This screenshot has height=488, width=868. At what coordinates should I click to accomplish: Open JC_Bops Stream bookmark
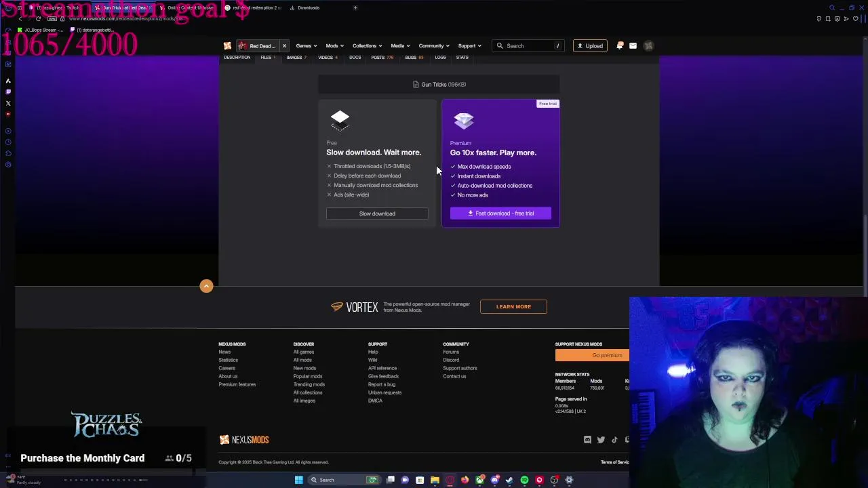[41, 30]
